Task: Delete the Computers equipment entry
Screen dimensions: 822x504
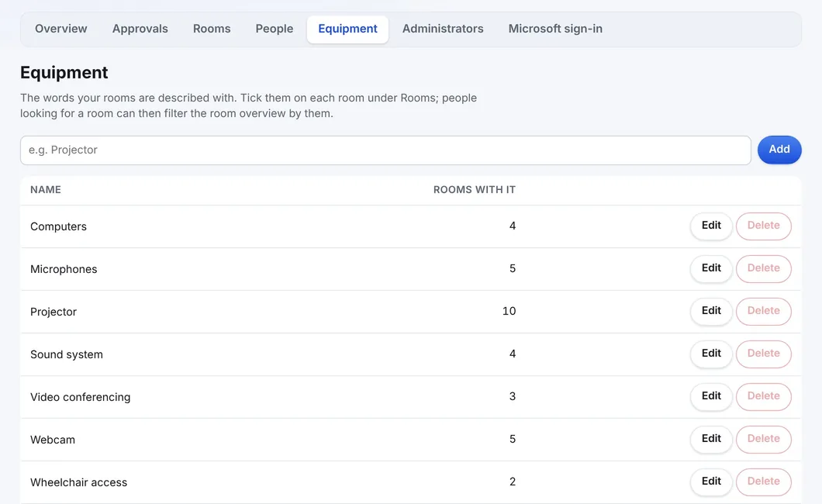Action: (763, 226)
